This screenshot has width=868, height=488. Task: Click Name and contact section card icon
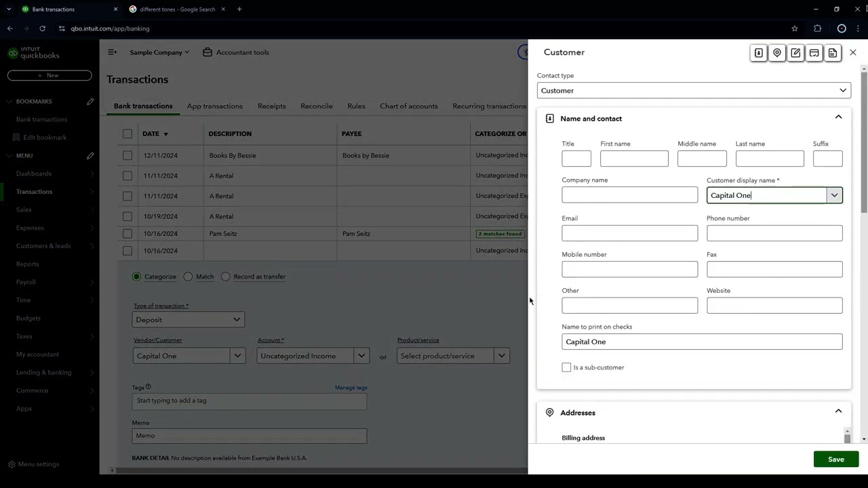click(x=549, y=119)
